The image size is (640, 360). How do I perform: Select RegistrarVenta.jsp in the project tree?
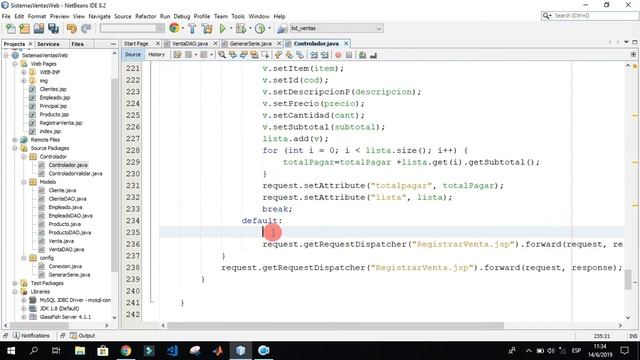[x=61, y=123]
